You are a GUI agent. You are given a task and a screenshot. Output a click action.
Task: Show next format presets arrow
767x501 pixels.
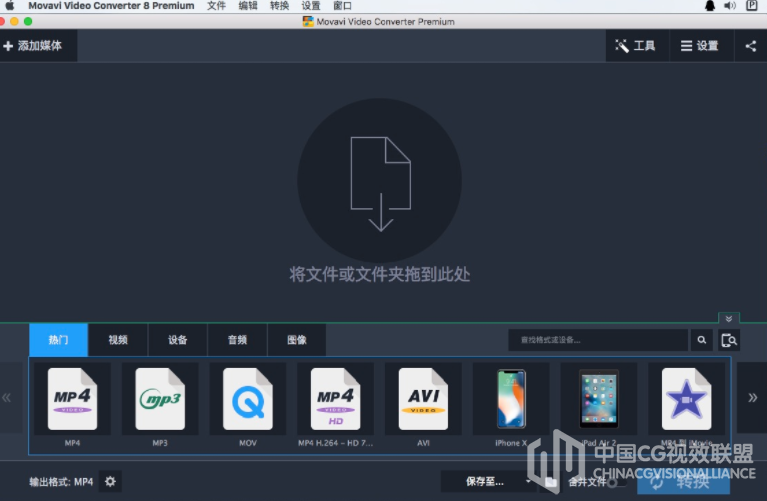click(x=752, y=397)
